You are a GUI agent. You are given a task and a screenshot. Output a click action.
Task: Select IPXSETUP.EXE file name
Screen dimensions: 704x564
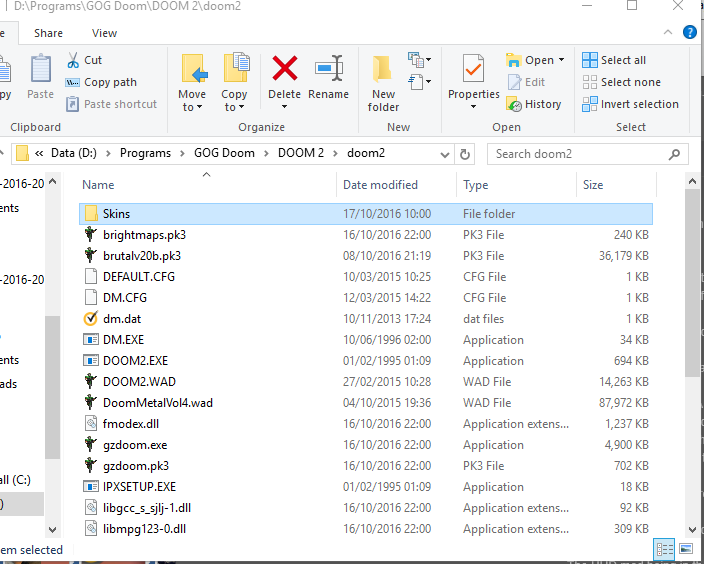coord(139,487)
